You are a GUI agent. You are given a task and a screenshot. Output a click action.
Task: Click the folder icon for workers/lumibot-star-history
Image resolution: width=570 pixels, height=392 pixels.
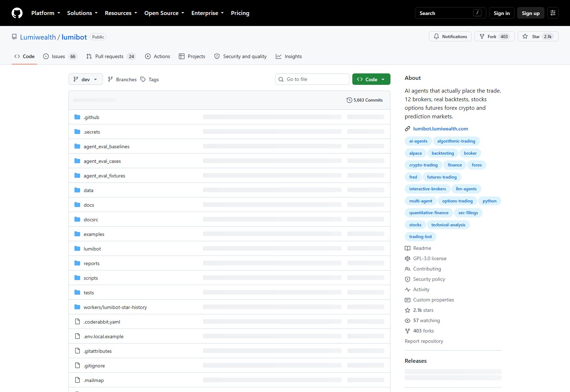pos(77,307)
